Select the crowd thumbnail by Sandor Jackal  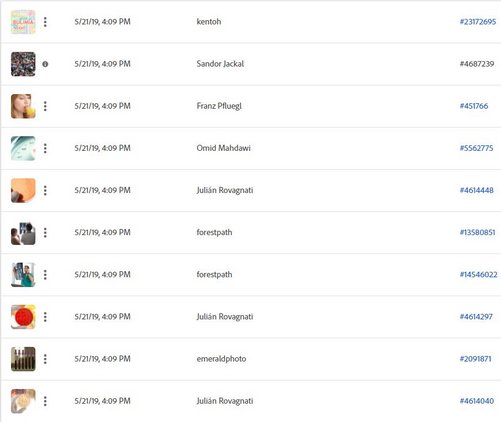(x=23, y=64)
